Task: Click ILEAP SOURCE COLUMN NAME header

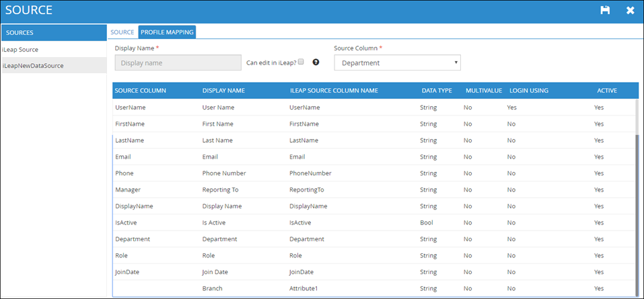Action: tap(334, 91)
